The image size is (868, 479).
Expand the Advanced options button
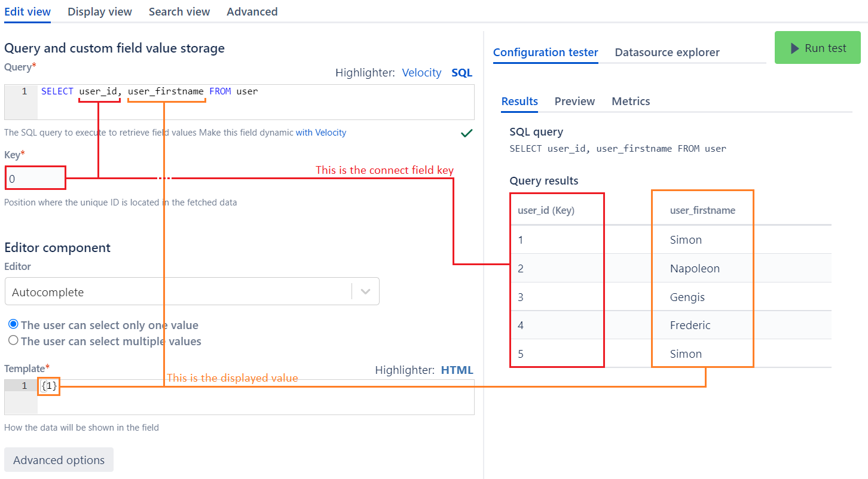pos(59,460)
